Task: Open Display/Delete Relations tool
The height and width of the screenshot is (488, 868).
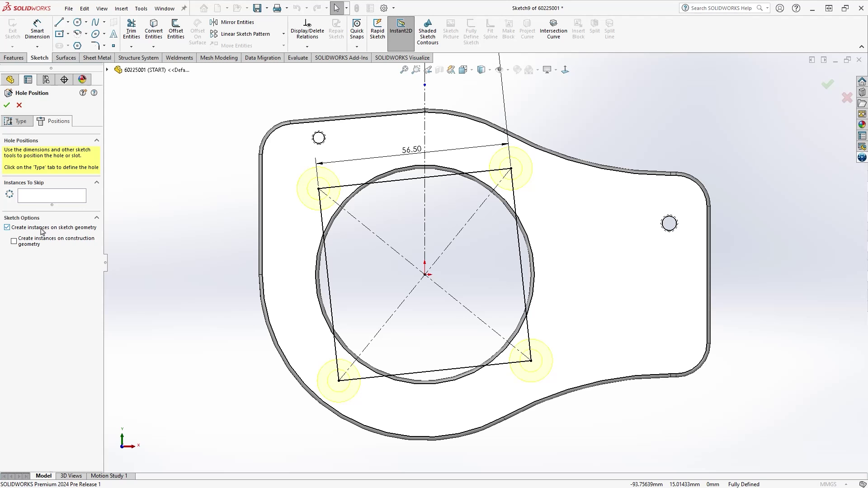Action: (307, 29)
